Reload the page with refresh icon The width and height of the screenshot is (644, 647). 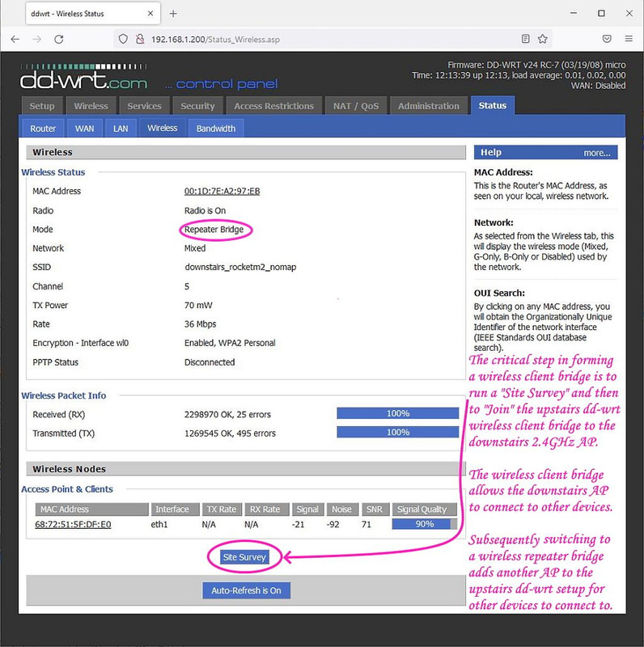pyautogui.click(x=59, y=39)
